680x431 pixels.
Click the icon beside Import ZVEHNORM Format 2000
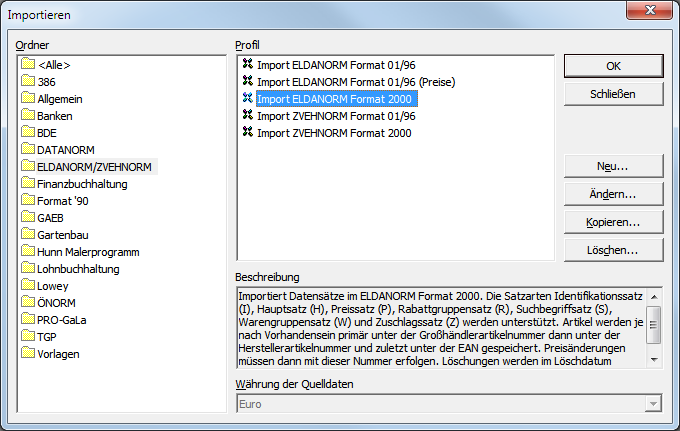point(248,133)
